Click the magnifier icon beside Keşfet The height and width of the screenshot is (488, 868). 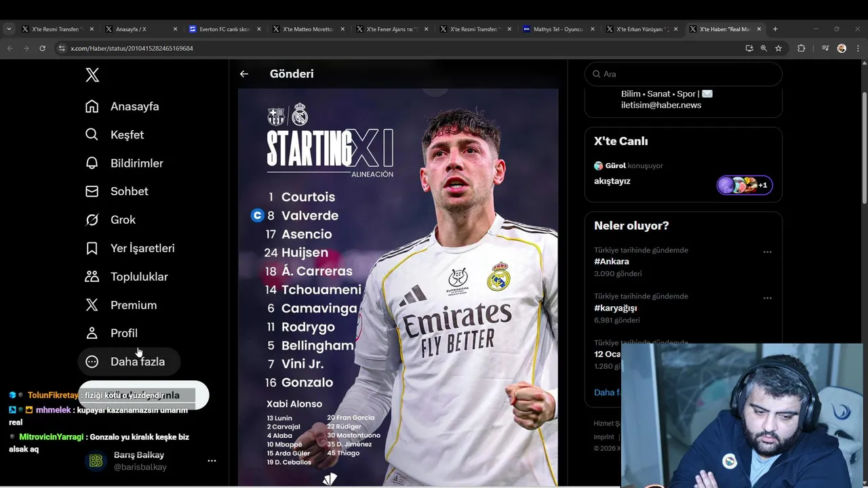(x=92, y=135)
